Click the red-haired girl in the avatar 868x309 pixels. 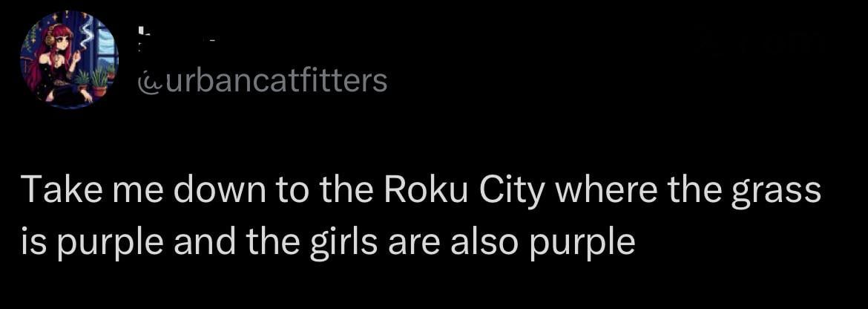[x=59, y=53]
